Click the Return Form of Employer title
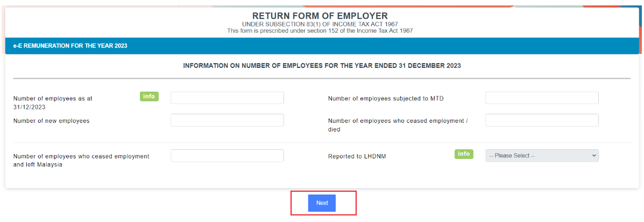Screen dimensions: 644x222 click(320, 16)
